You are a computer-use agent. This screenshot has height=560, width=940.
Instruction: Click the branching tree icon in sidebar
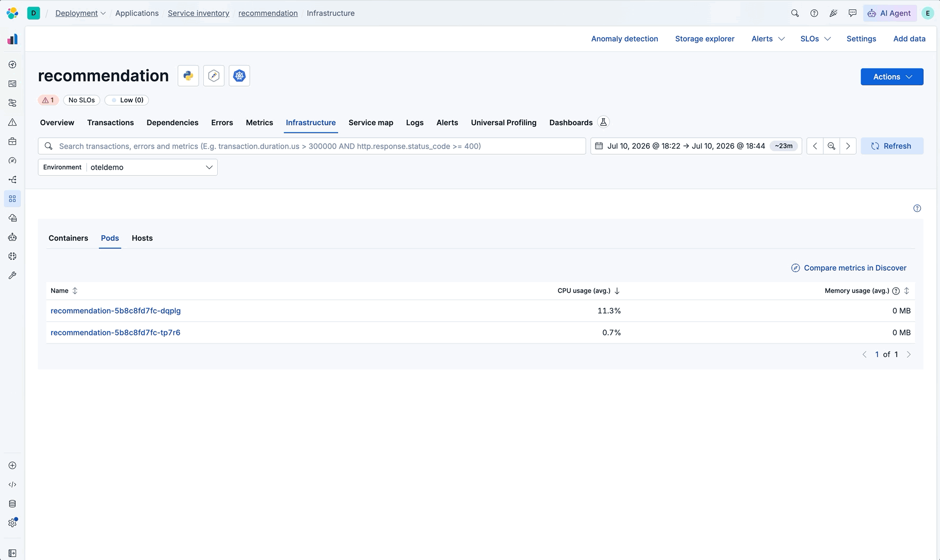(12, 179)
